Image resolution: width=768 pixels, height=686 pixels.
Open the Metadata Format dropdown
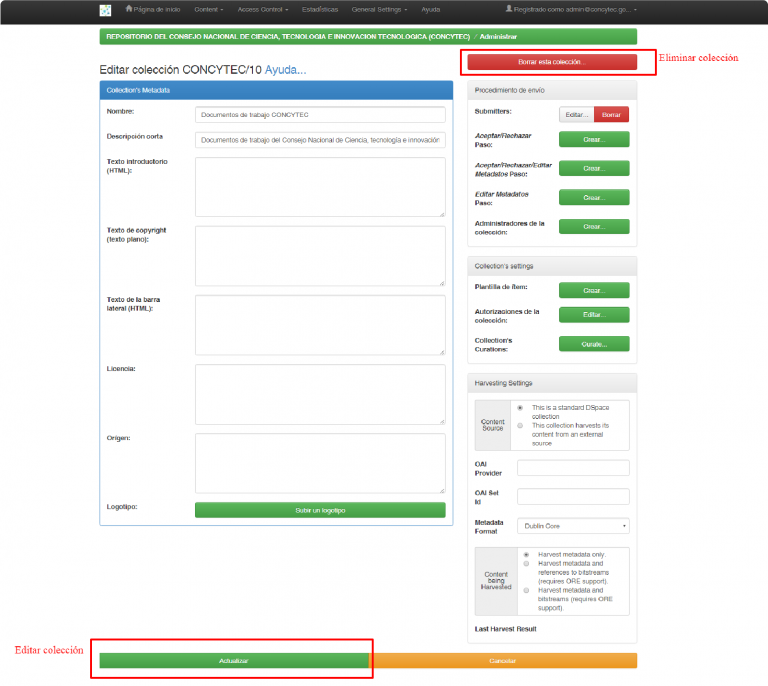tap(573, 525)
